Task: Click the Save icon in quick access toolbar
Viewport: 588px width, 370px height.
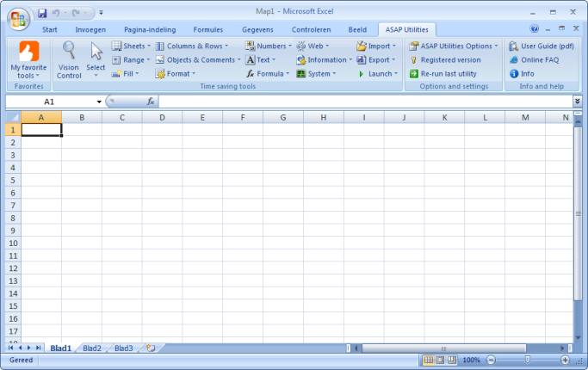Action: (x=42, y=13)
